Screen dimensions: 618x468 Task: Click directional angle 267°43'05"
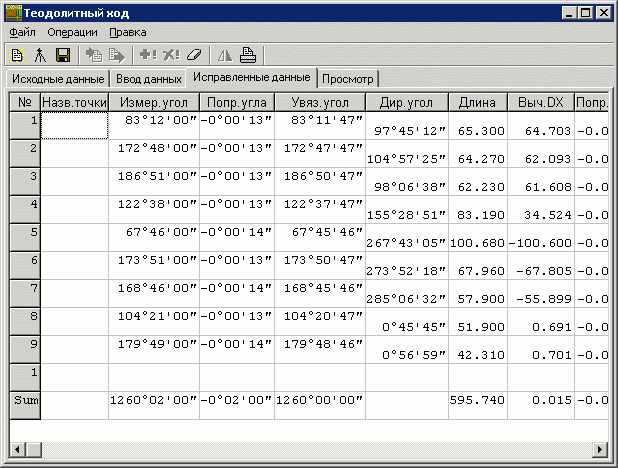pyautogui.click(x=406, y=243)
